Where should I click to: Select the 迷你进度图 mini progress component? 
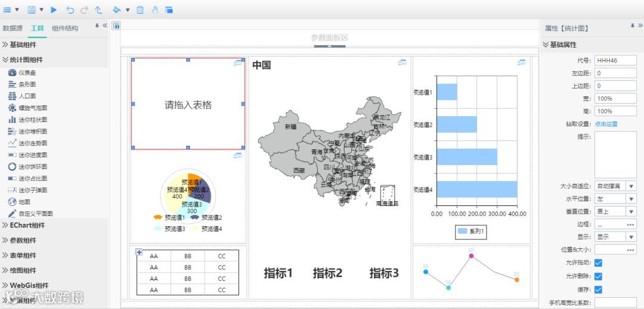[27, 155]
